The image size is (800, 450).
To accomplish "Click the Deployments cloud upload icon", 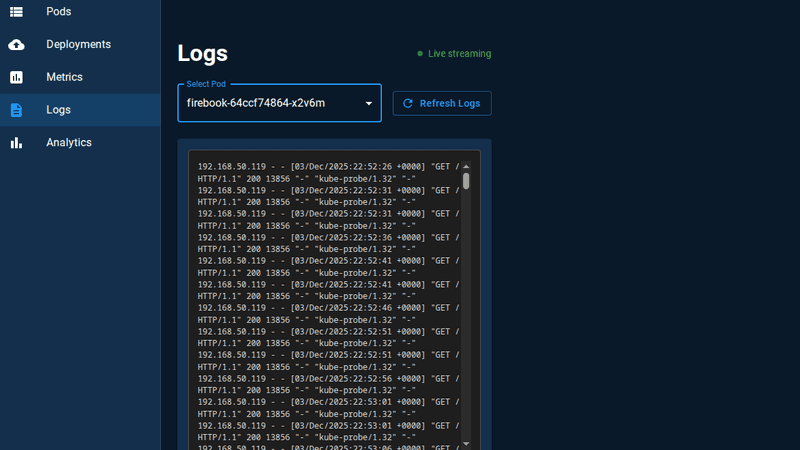I will pyautogui.click(x=16, y=45).
